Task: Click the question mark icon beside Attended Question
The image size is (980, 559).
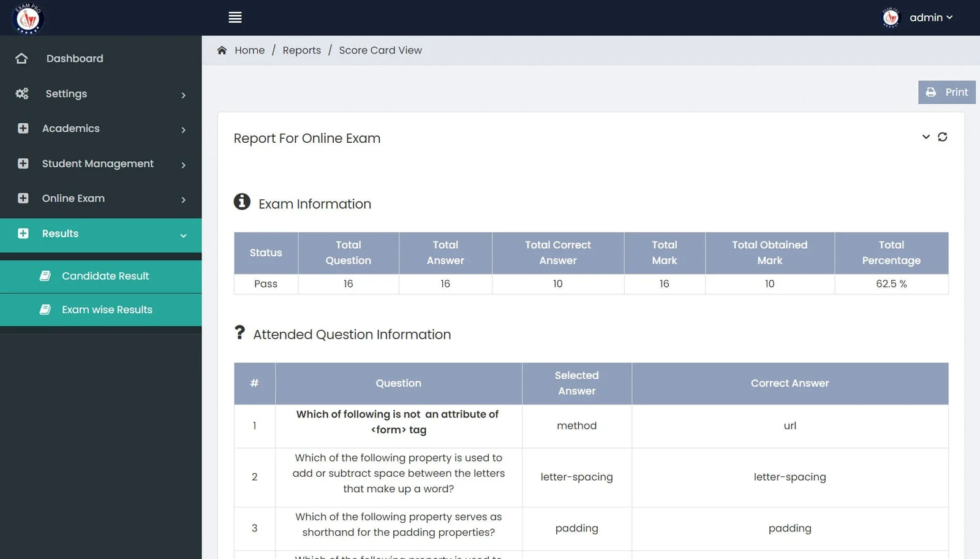Action: pos(239,332)
